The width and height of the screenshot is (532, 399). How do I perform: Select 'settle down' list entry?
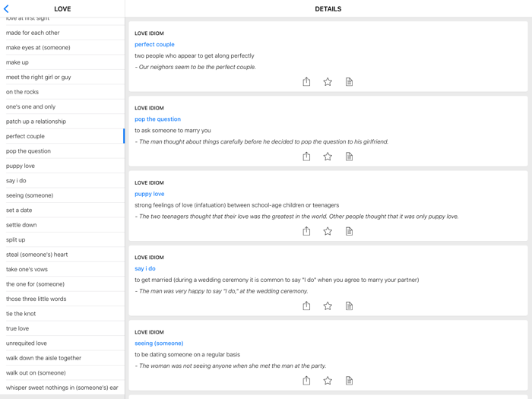click(62, 225)
